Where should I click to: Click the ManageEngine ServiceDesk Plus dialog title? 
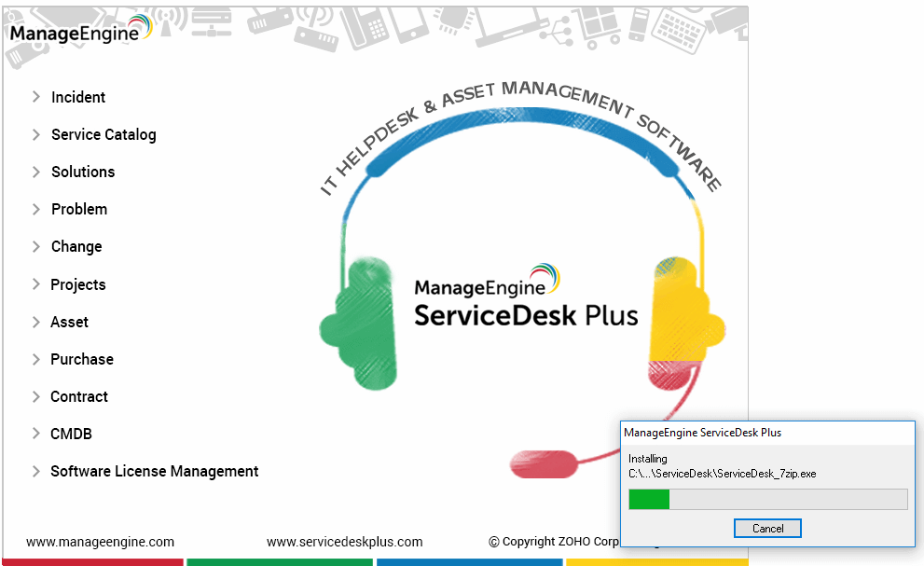click(x=702, y=433)
